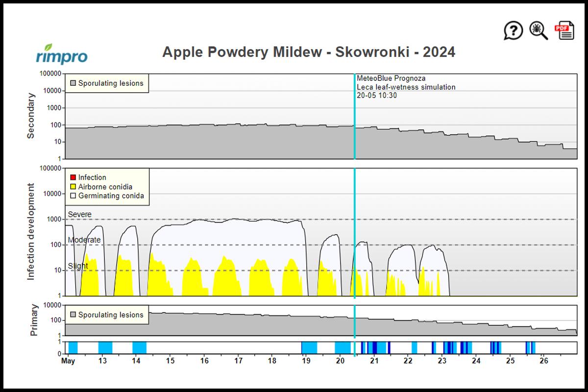Screen dimensions: 588x392
Task: Click the Severe threshold label
Action: pyautogui.click(x=79, y=215)
